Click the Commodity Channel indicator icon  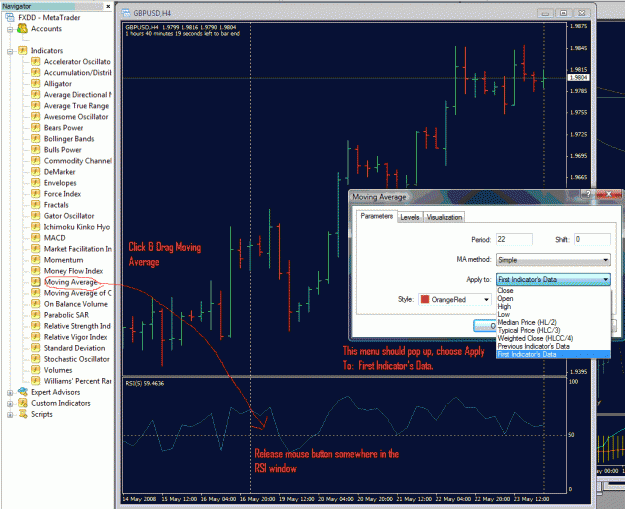click(x=35, y=161)
